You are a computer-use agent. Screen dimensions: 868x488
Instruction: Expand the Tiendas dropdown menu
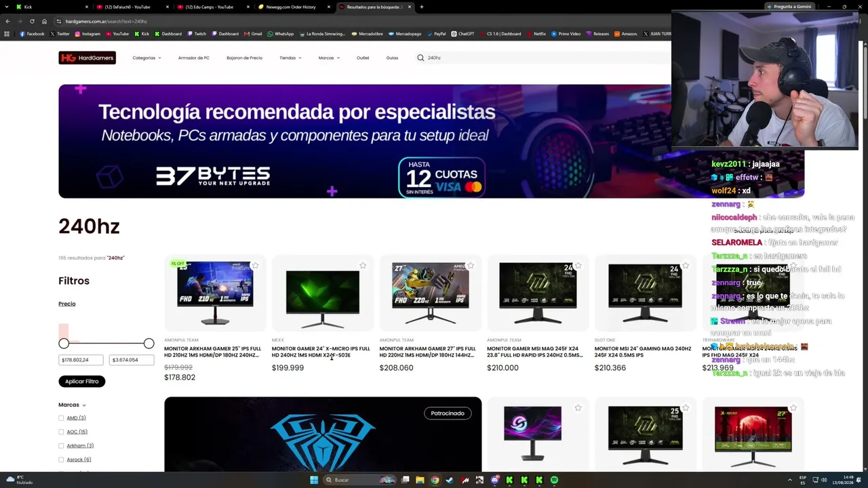coord(290,58)
